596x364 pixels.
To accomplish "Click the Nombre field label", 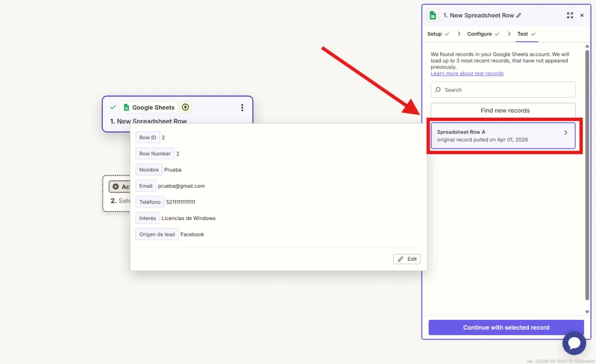I will pos(149,170).
